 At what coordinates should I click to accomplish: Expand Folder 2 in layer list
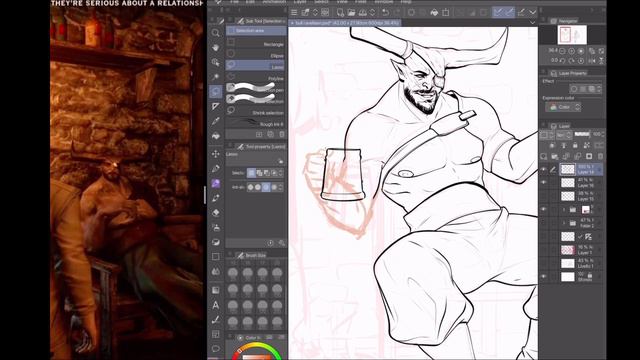coord(564,223)
